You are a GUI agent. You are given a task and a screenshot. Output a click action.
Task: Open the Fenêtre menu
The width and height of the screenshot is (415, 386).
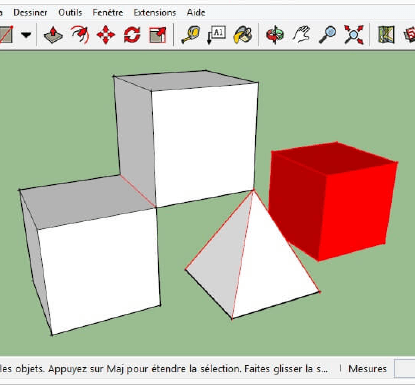[108, 13]
